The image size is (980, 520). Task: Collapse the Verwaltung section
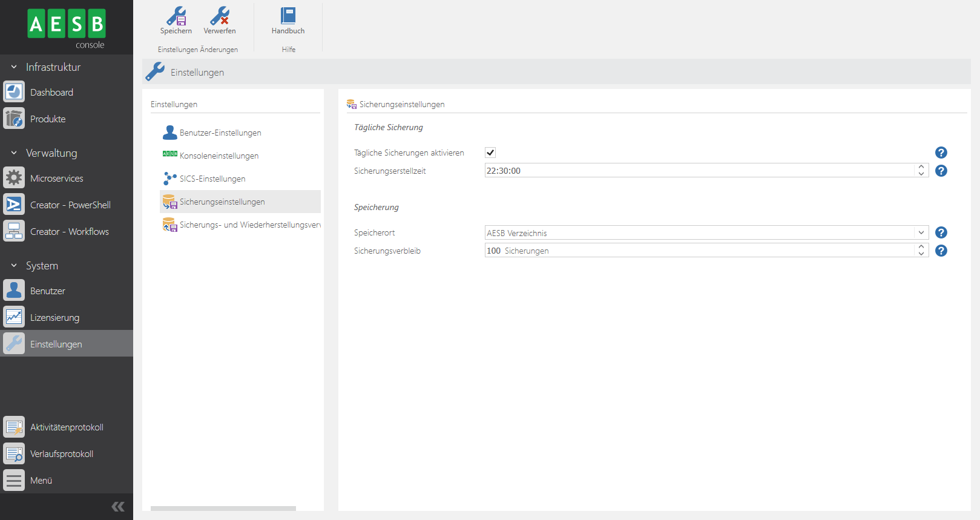tap(14, 153)
